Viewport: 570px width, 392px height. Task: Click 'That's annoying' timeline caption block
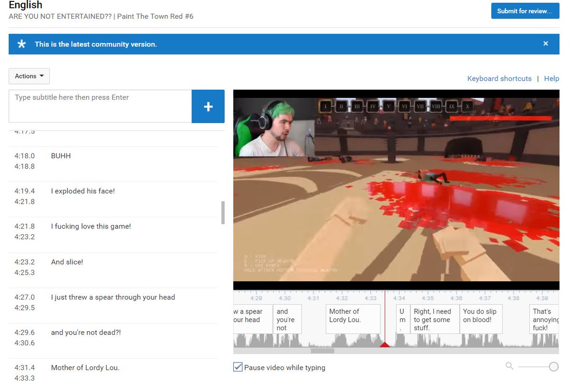544,319
